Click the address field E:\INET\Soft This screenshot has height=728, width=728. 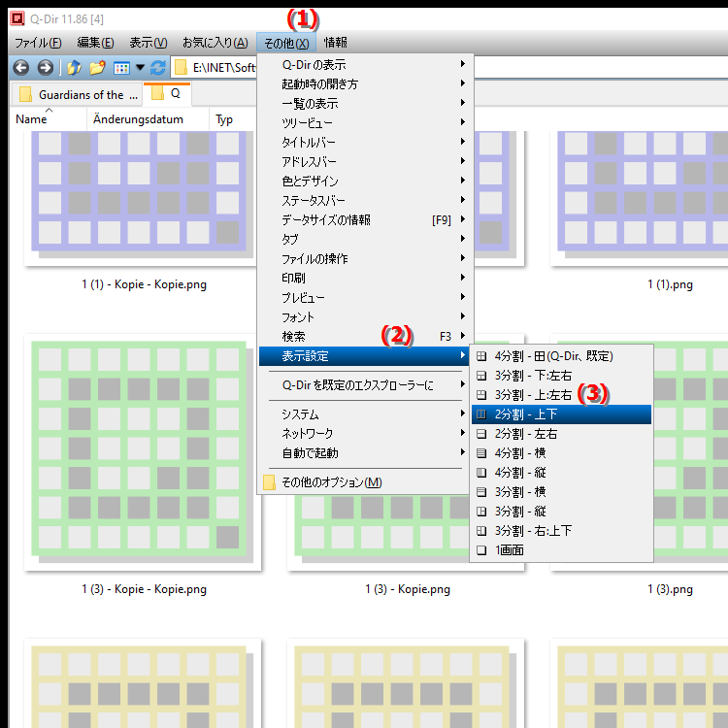224,68
